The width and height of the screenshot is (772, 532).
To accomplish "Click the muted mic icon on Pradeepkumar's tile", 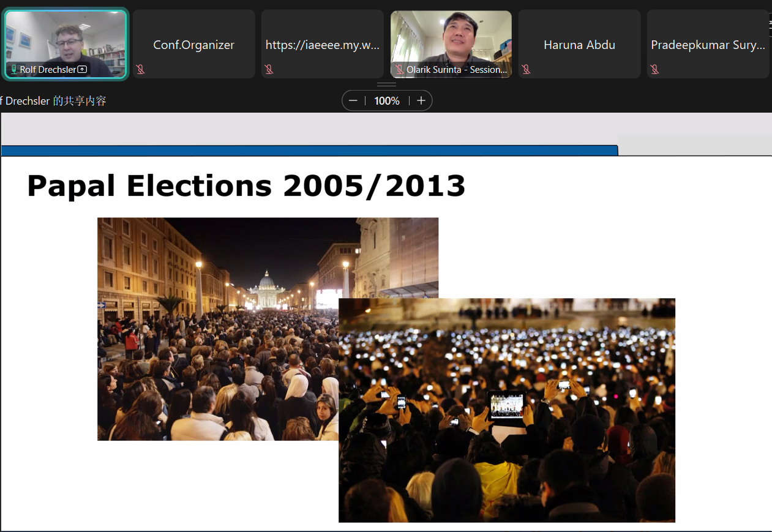I will (x=655, y=69).
